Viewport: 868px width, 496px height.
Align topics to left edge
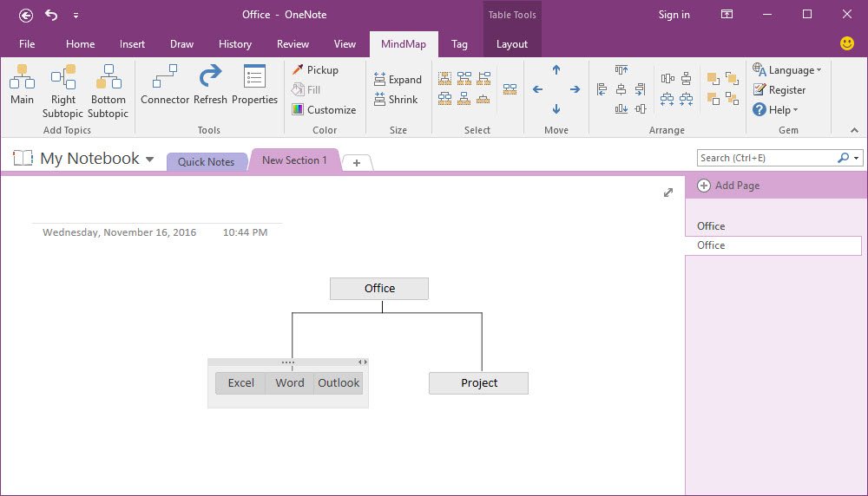point(602,89)
